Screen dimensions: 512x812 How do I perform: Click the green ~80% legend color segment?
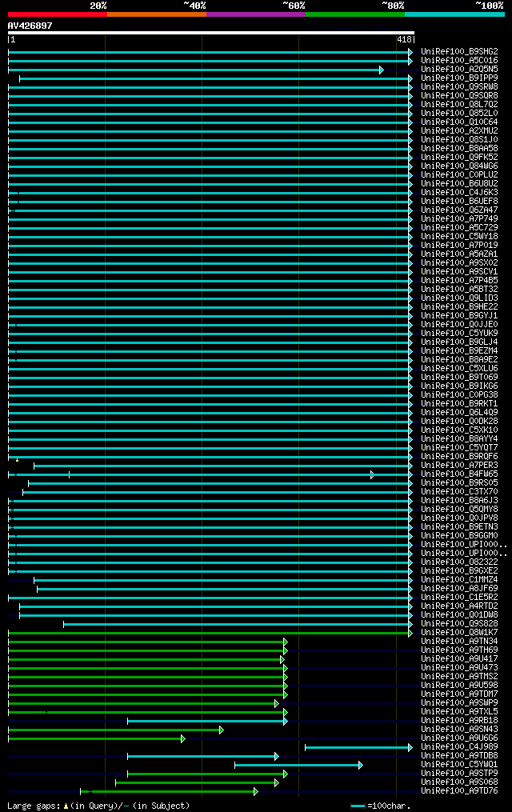click(355, 14)
